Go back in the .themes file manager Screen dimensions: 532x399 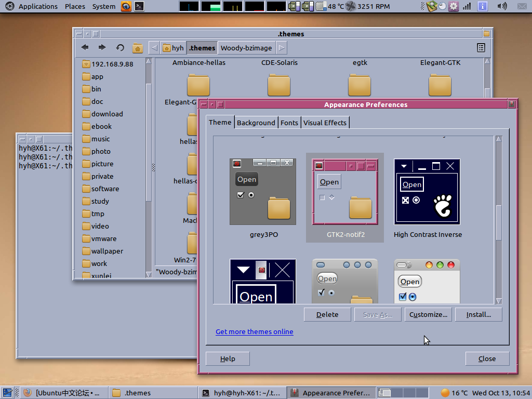pos(85,47)
